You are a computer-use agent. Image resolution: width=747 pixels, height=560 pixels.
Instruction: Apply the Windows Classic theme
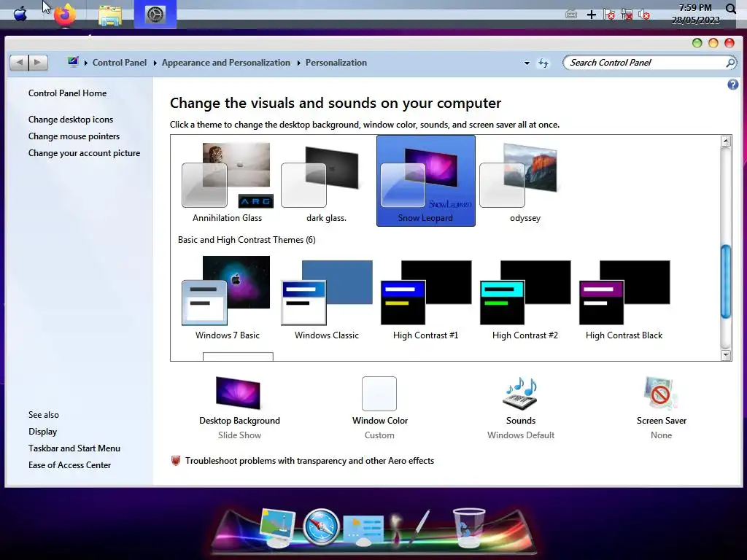[326, 298]
